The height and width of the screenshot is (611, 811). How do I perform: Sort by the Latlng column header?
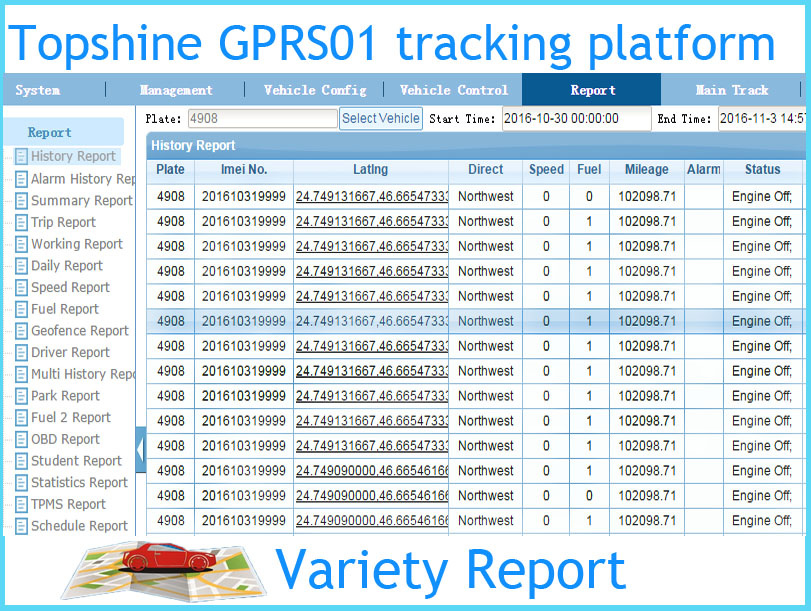370,170
